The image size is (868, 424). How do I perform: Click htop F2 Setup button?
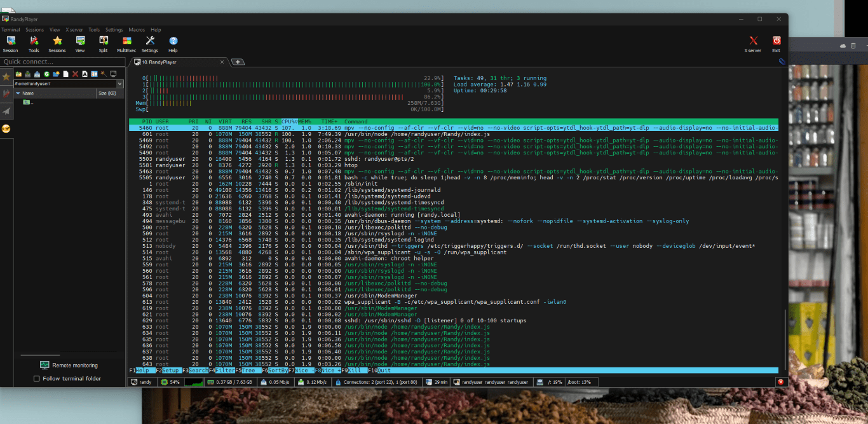click(x=168, y=370)
